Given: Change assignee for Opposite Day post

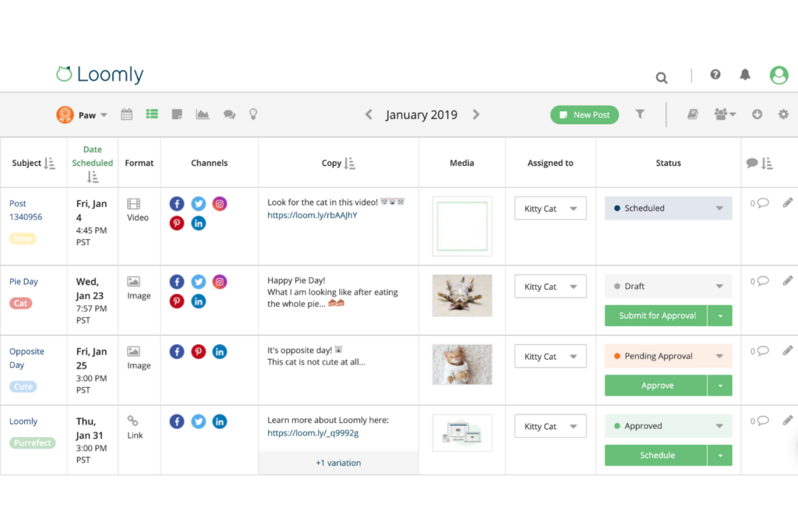Looking at the screenshot, I should pos(550,357).
